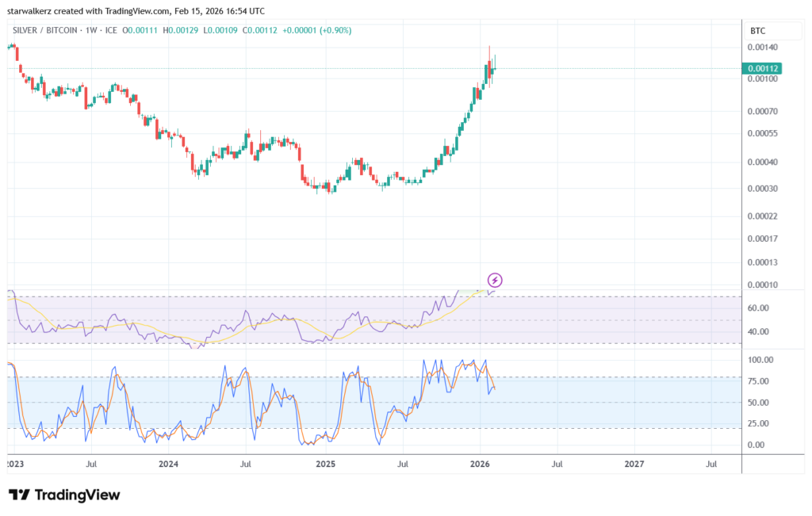The width and height of the screenshot is (812, 516).
Task: Click the 100.00 label on stochastic scale
Action: tap(760, 360)
